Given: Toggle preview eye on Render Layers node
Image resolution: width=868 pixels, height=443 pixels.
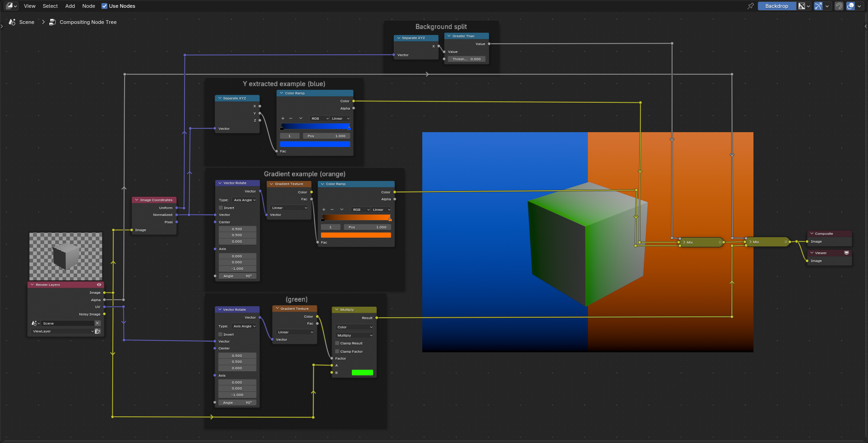Looking at the screenshot, I should pyautogui.click(x=99, y=285).
